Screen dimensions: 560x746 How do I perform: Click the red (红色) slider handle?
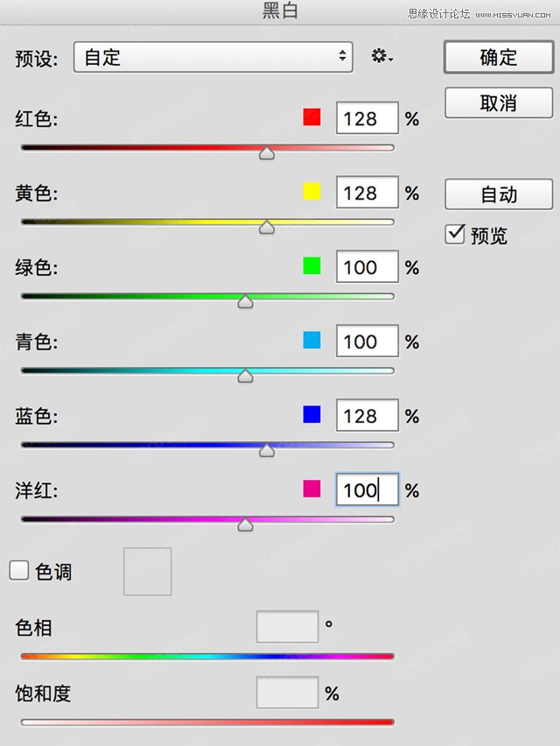point(267,153)
